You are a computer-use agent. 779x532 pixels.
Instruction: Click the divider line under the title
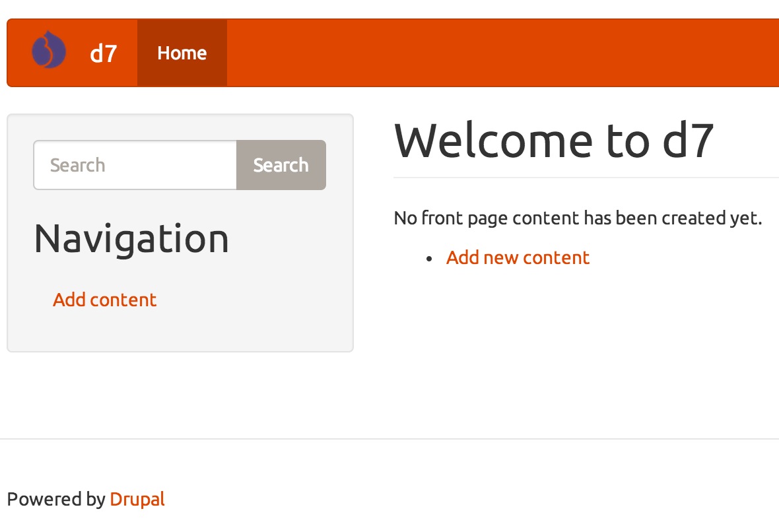tap(586, 176)
